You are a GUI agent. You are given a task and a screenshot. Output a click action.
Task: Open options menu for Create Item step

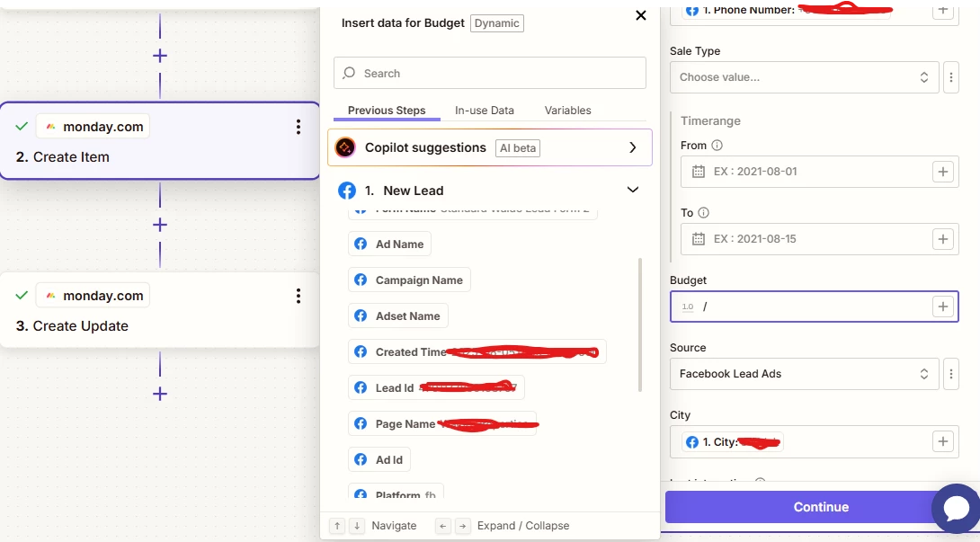[x=298, y=127]
